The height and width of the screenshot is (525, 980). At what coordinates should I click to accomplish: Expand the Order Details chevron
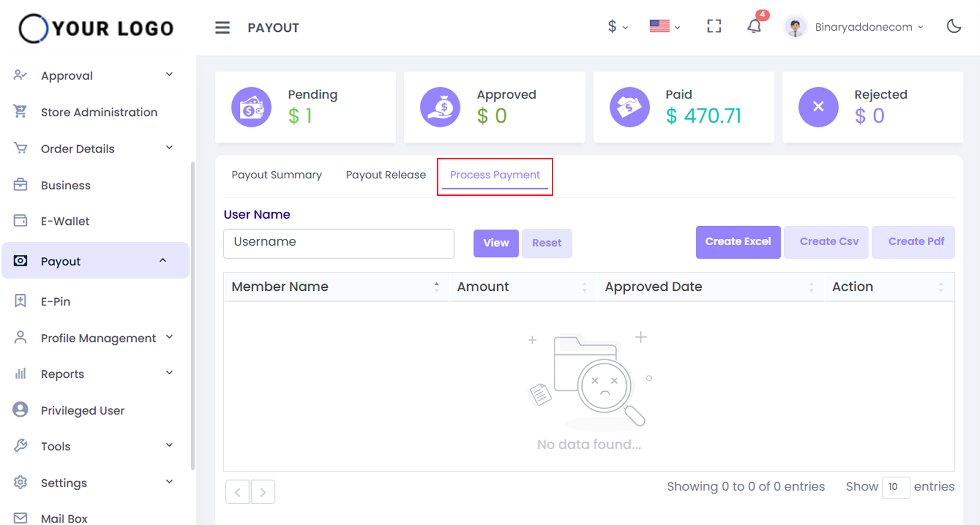point(169,147)
